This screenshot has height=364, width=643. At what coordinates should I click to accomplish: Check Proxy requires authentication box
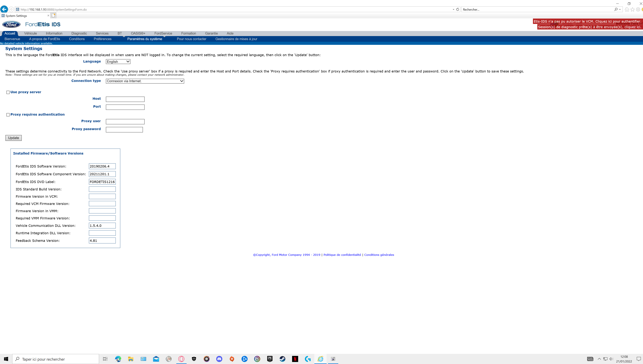pos(8,115)
